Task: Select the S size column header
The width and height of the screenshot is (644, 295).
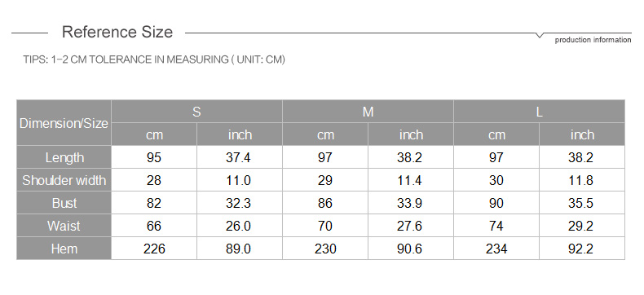Action: pyautogui.click(x=196, y=111)
